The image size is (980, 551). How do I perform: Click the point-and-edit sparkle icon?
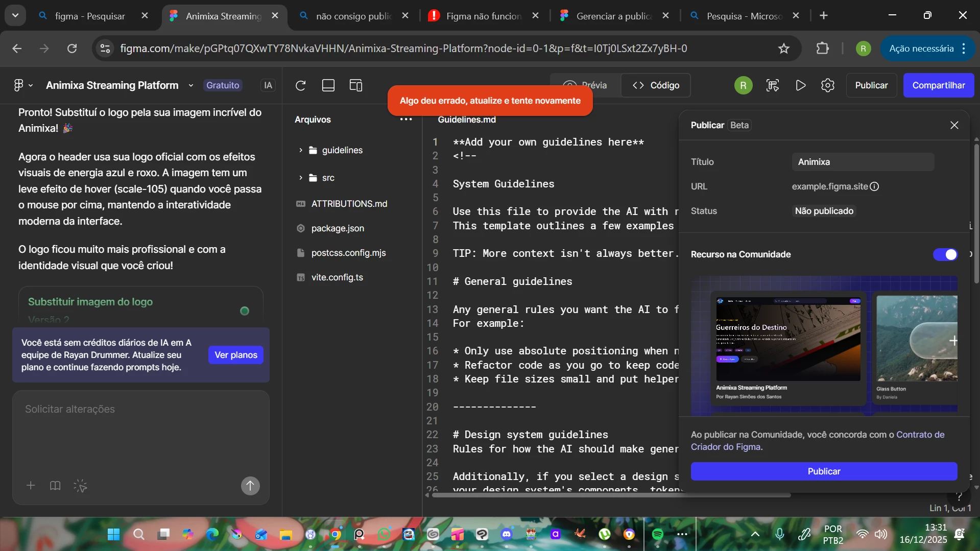[x=80, y=485]
